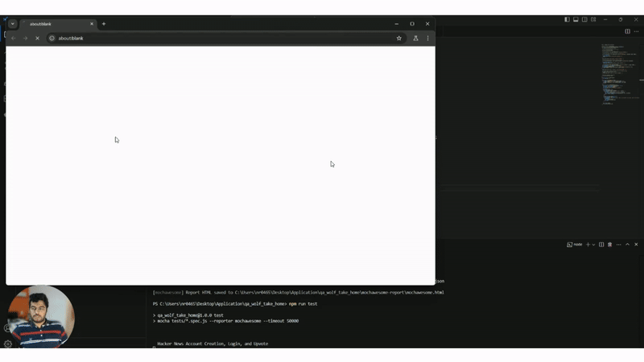This screenshot has height=362, width=644.
Task: Maximize the terminal panel size
Action: pos(628,245)
